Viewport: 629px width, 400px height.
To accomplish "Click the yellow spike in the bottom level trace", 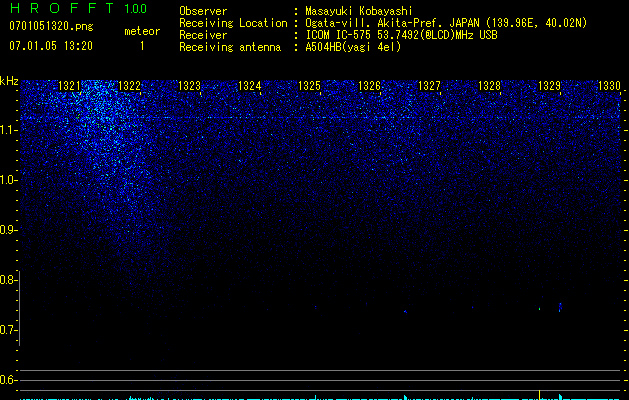I will pyautogui.click(x=540, y=395).
